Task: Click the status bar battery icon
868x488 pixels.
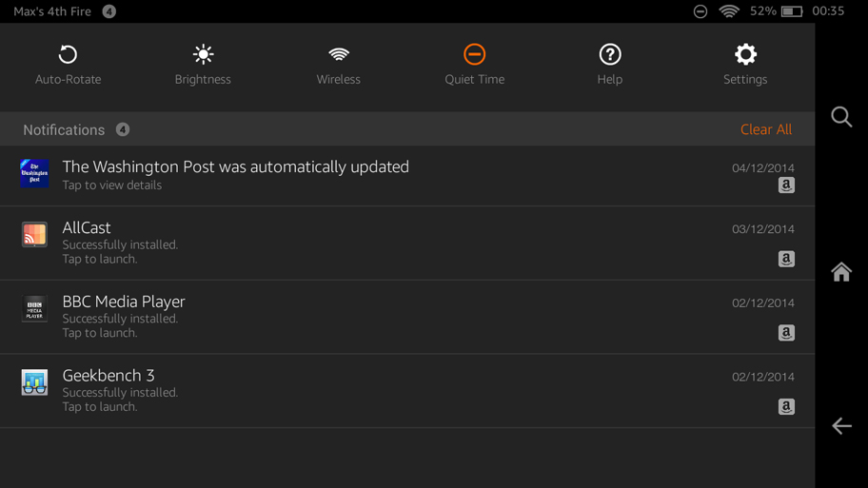Action: 792,11
